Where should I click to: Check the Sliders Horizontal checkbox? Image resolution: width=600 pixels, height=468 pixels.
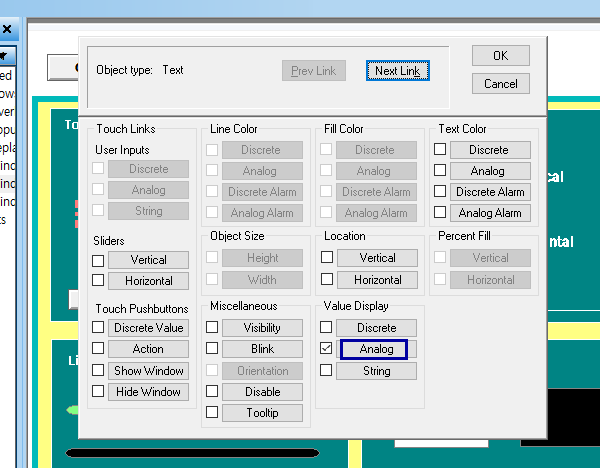pyautogui.click(x=98, y=280)
